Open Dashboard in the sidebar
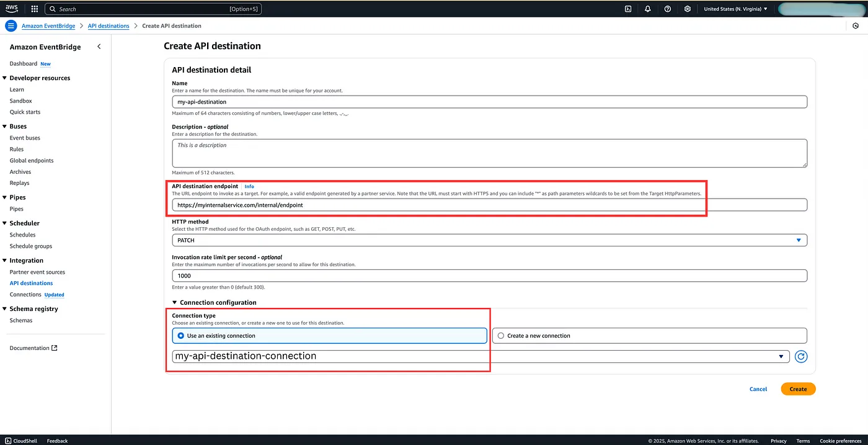Viewport: 868px width, 445px height. (24, 64)
